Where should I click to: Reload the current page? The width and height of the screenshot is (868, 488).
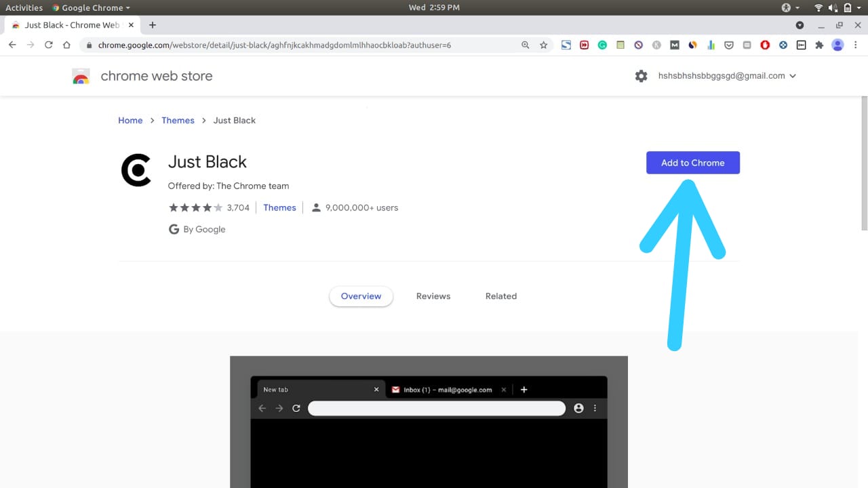tap(49, 45)
